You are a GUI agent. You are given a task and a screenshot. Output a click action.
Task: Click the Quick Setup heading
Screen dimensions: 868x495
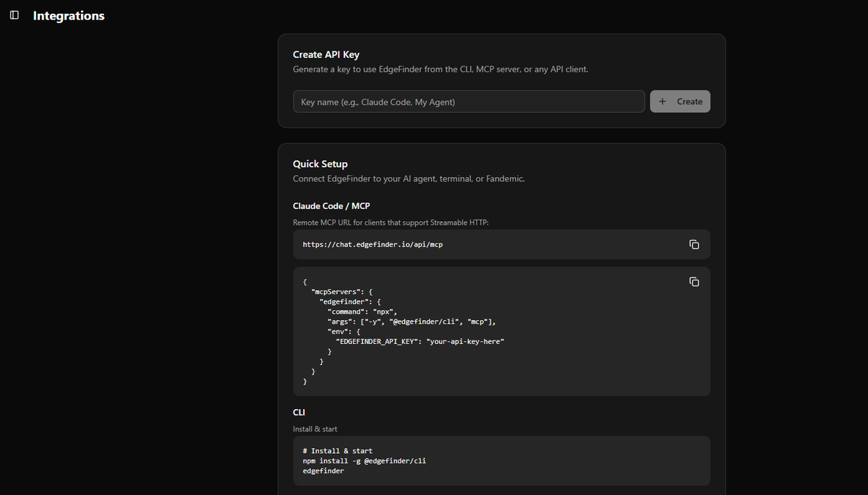pyautogui.click(x=320, y=164)
